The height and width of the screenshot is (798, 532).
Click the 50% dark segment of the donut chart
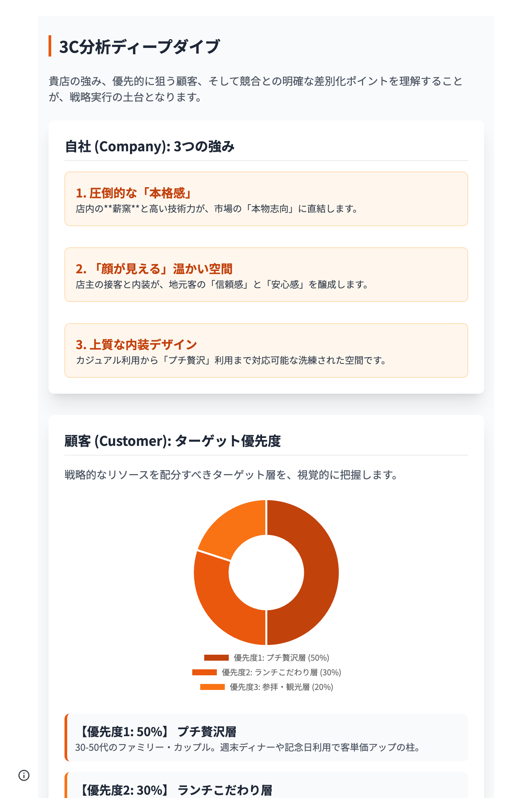[321, 572]
